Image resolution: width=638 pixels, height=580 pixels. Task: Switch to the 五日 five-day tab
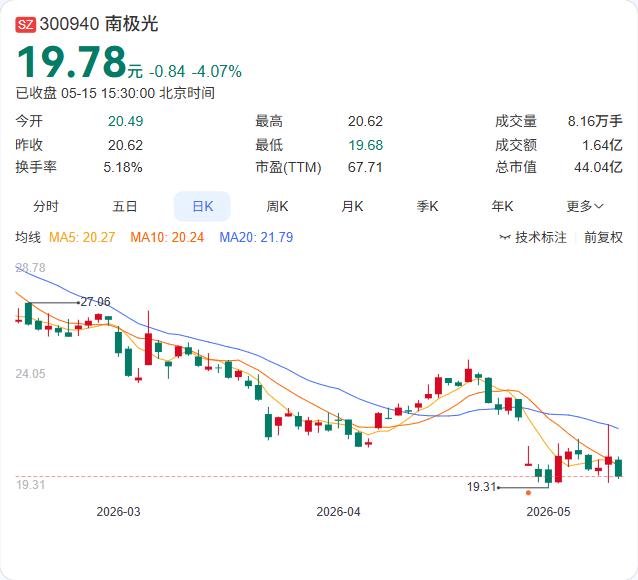pyautogui.click(x=125, y=206)
